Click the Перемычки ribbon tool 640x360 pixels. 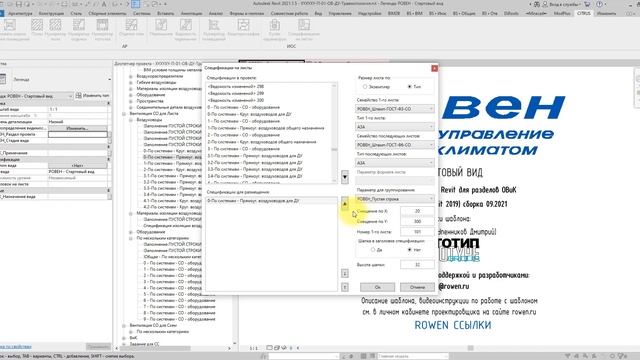[x=161, y=28]
